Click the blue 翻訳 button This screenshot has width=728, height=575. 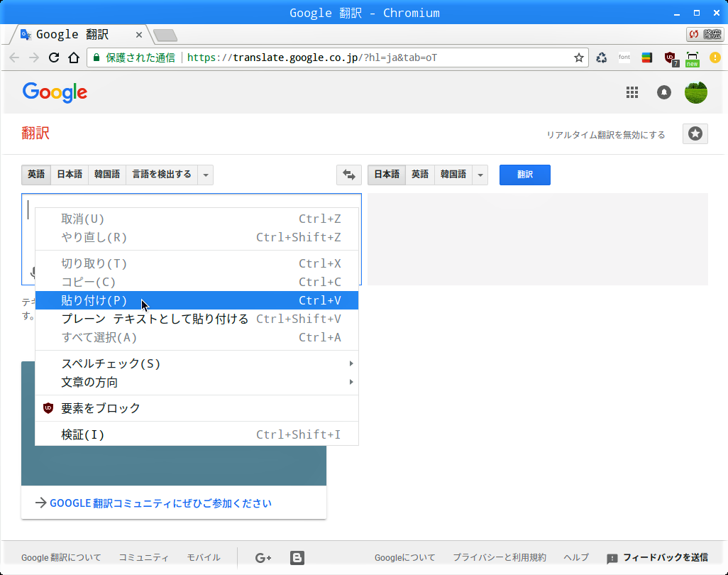pos(524,175)
